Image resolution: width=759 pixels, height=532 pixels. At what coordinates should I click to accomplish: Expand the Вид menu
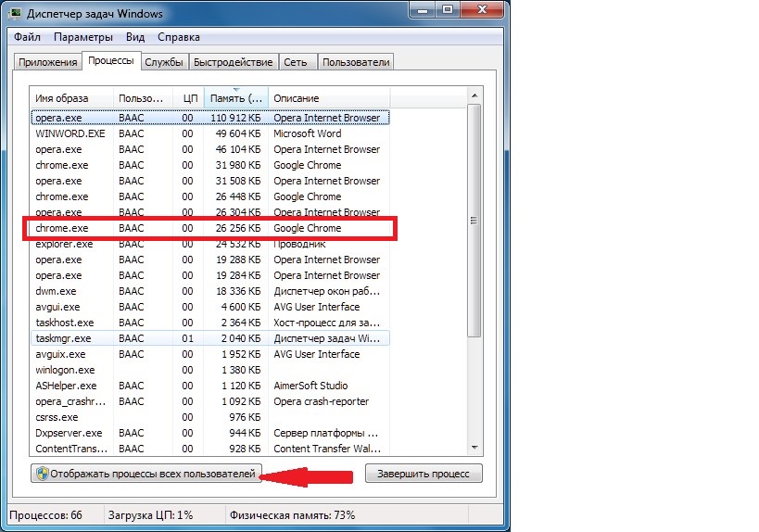[x=135, y=37]
